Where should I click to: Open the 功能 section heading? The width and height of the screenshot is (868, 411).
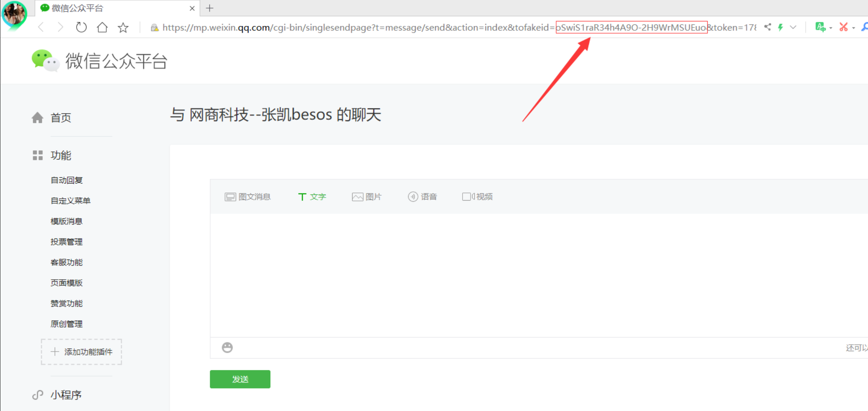point(61,155)
